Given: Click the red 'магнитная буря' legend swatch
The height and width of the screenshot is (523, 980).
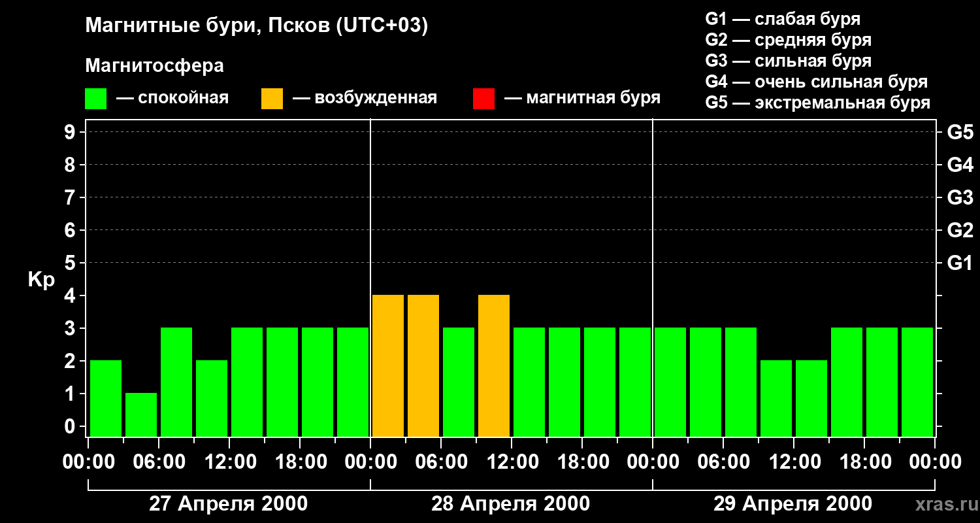Looking at the screenshot, I should pyautogui.click(x=483, y=99).
